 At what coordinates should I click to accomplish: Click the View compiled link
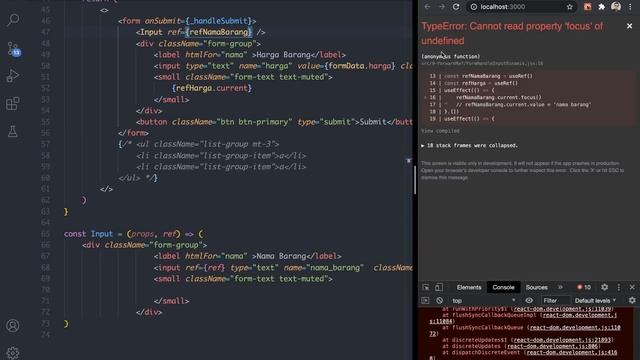(x=440, y=131)
